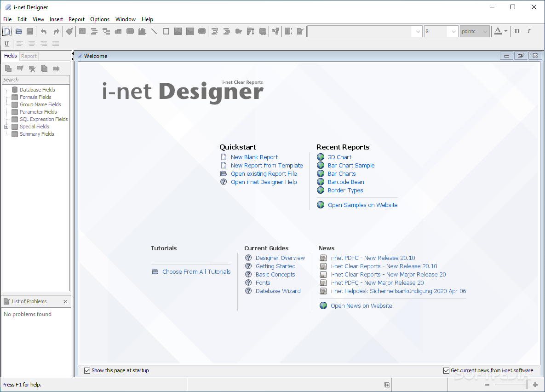
Task: Close the List of Problems panel
Action: [65, 301]
